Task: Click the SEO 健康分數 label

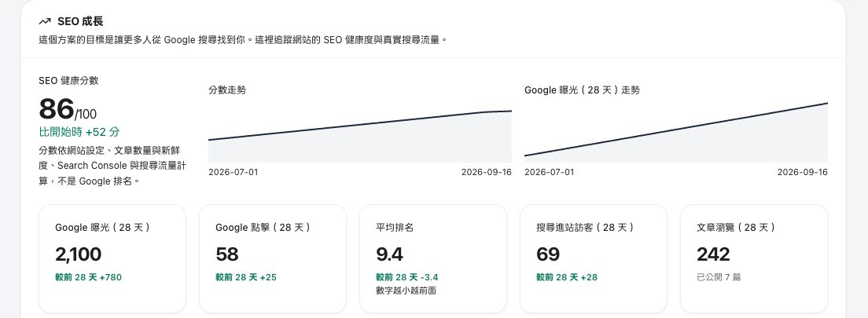Action: click(x=68, y=80)
